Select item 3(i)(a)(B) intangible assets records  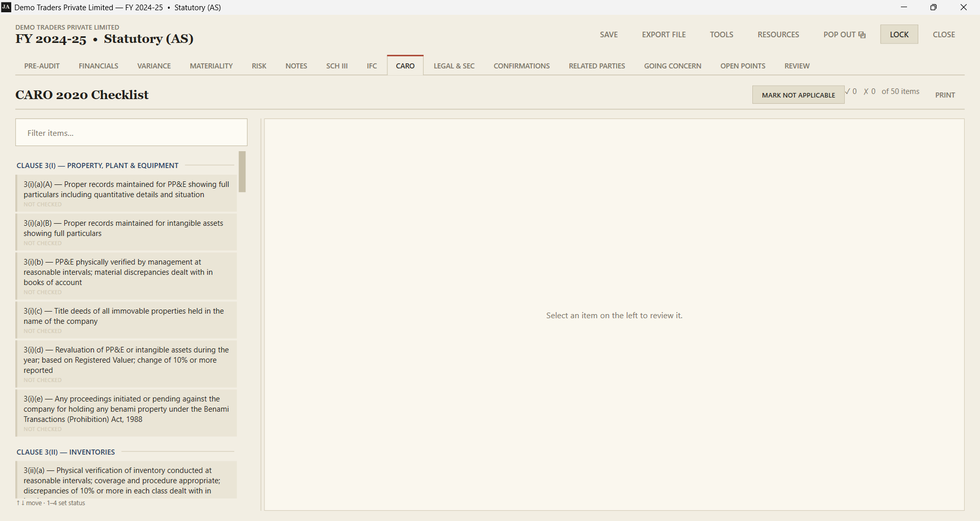[x=126, y=232]
